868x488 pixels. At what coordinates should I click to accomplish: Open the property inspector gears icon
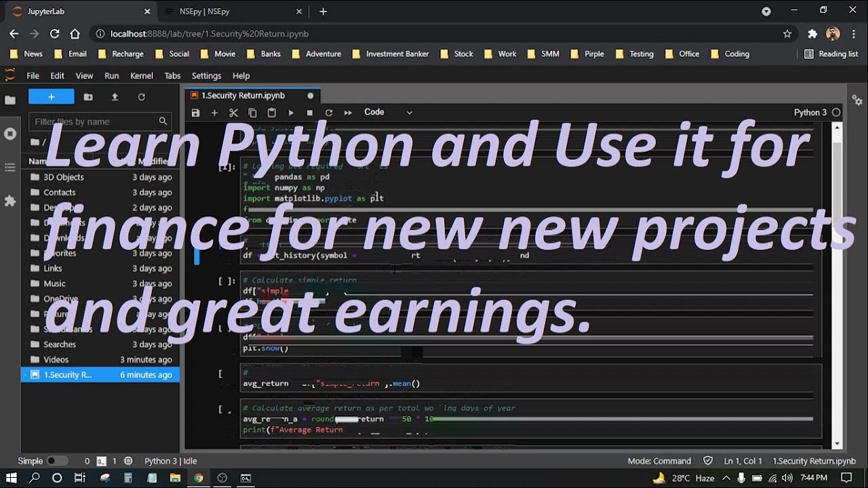857,100
